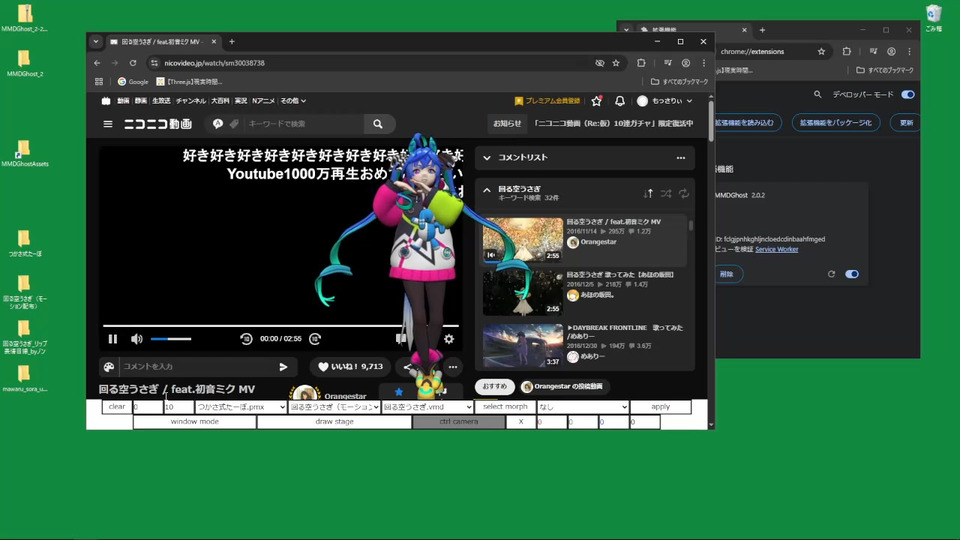
Task: Toggle ctrl camera
Action: click(x=459, y=422)
